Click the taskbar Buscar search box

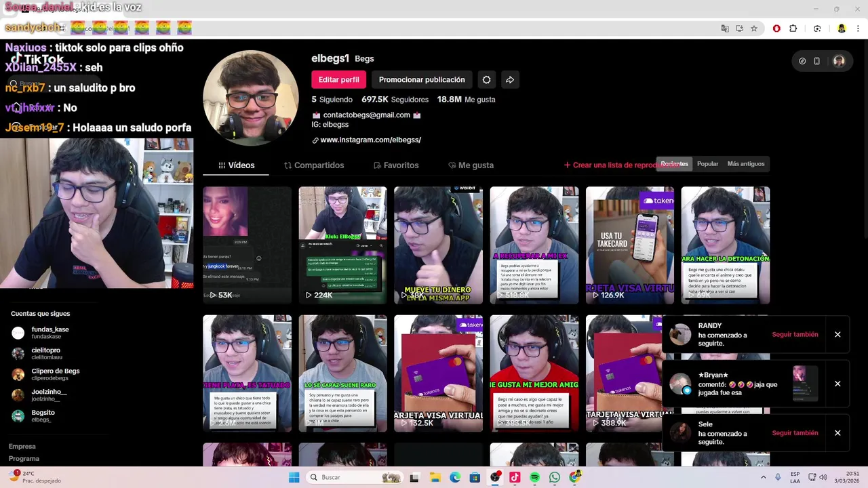pyautogui.click(x=354, y=477)
